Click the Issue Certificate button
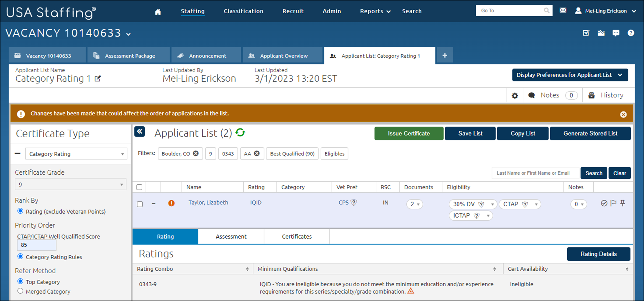The height and width of the screenshot is (301, 644). point(409,133)
